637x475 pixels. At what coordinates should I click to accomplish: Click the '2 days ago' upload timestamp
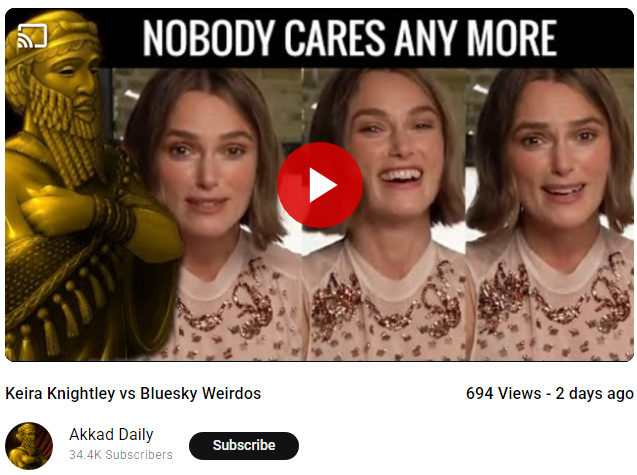point(594,393)
